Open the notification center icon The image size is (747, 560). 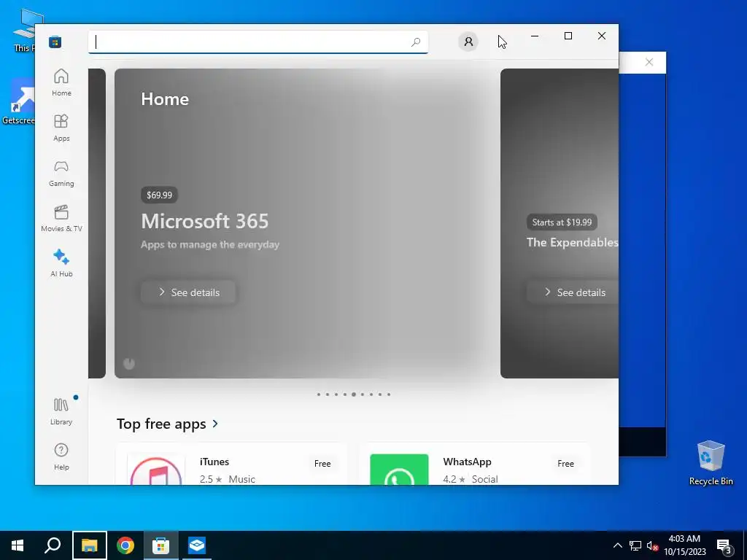pyautogui.click(x=724, y=547)
